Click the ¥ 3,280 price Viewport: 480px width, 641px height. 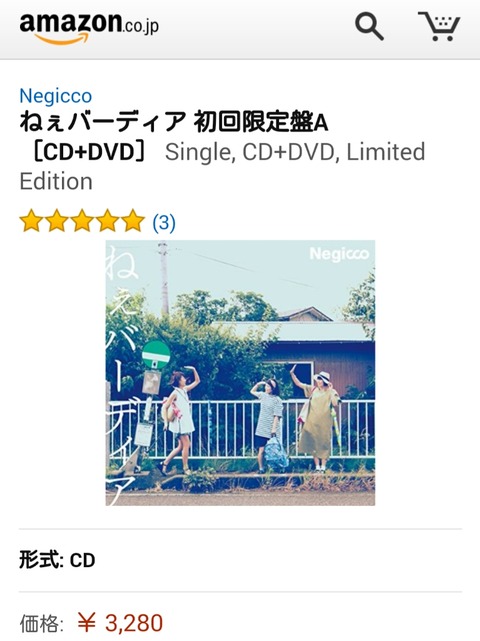click(120, 623)
